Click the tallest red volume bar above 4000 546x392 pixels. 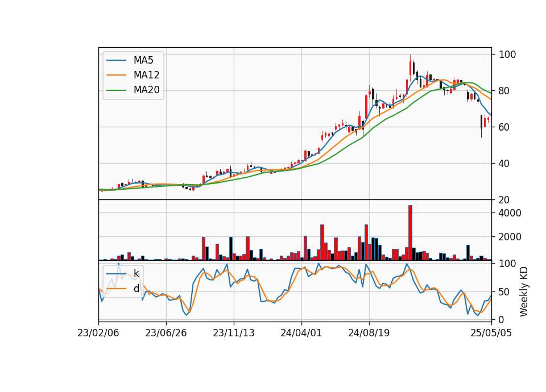410,233
